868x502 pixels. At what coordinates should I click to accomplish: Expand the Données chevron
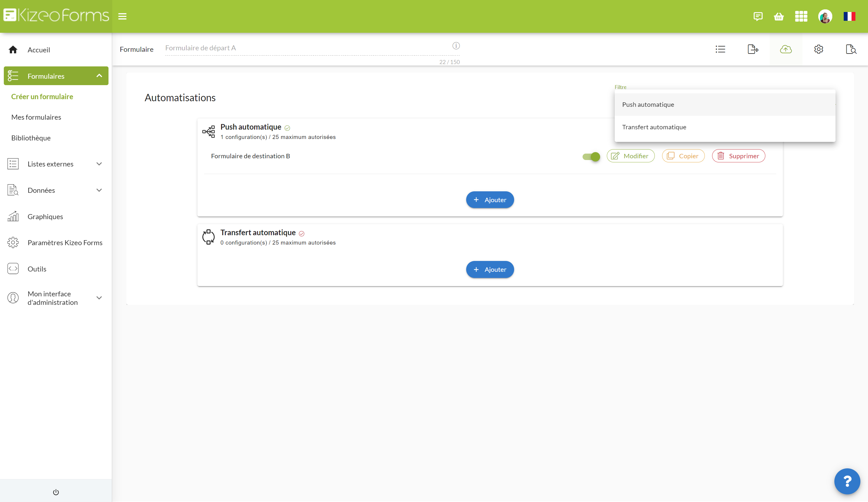(x=99, y=190)
